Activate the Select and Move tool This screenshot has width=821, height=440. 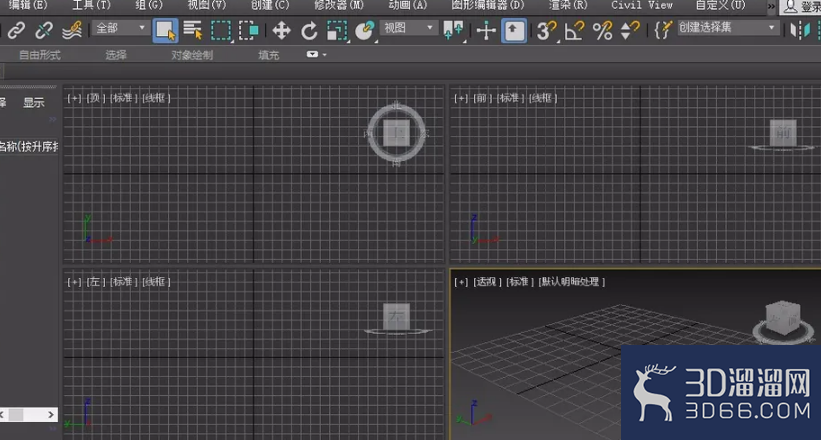point(281,30)
